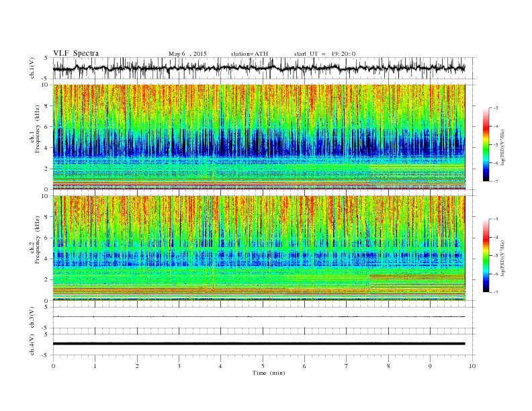This screenshot has width=532, height=411.
Task: Click the "-3" tick on ch.1 colorbar
Action: point(496,108)
